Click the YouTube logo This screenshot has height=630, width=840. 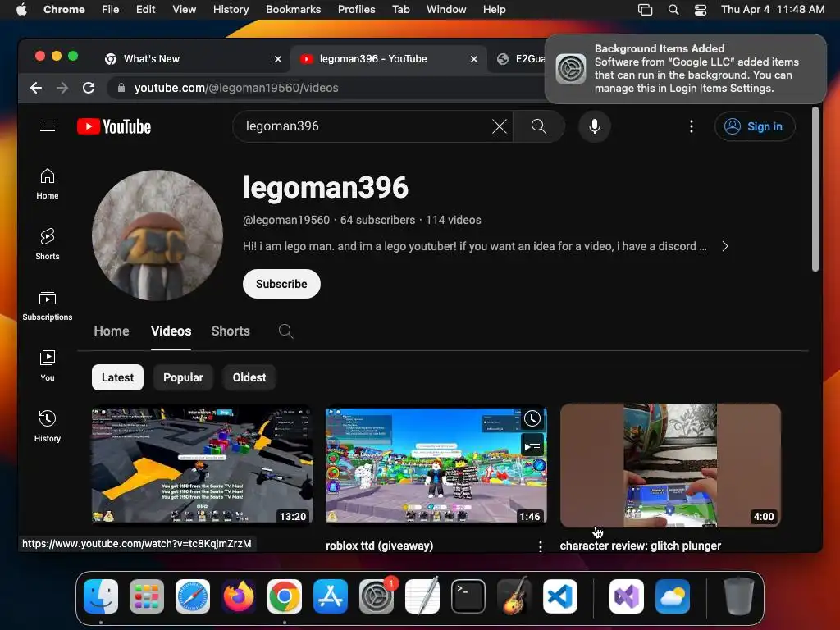coord(114,126)
